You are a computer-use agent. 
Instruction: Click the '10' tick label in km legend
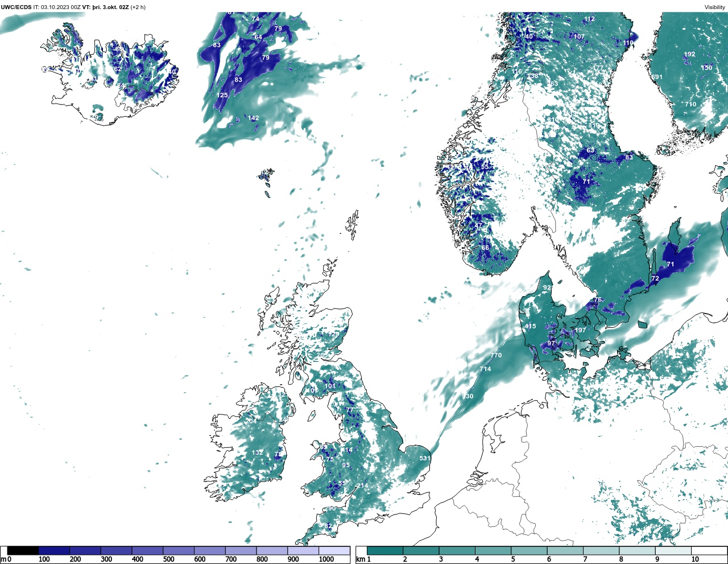pyautogui.click(x=695, y=559)
